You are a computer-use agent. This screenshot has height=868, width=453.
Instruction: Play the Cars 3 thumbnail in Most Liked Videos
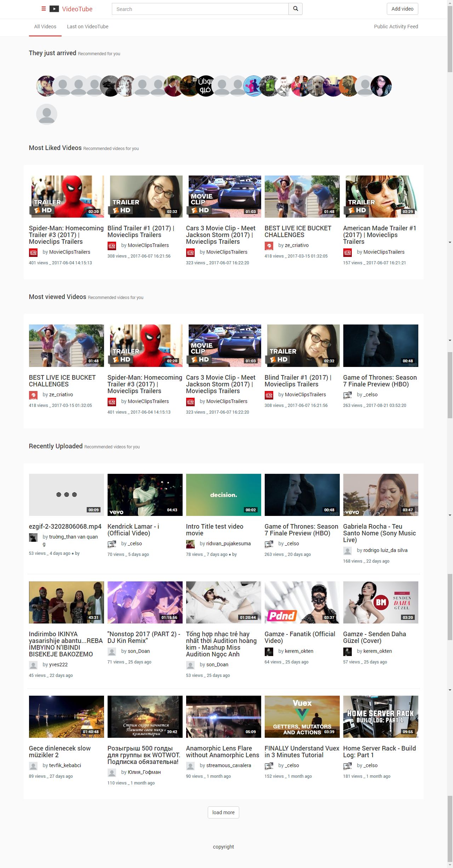point(224,196)
